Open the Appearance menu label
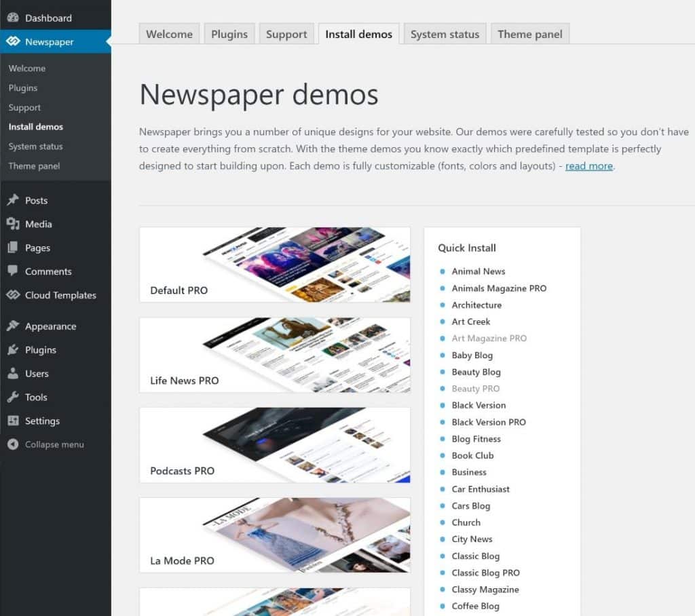This screenshot has height=616, width=695. 50,326
